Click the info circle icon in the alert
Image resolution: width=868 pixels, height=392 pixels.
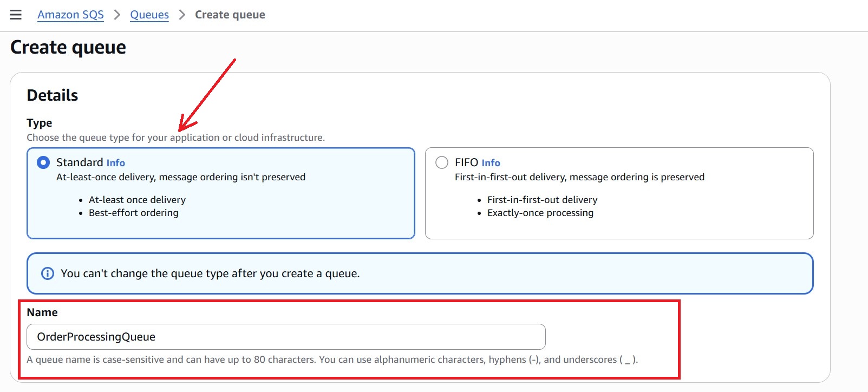(x=48, y=273)
